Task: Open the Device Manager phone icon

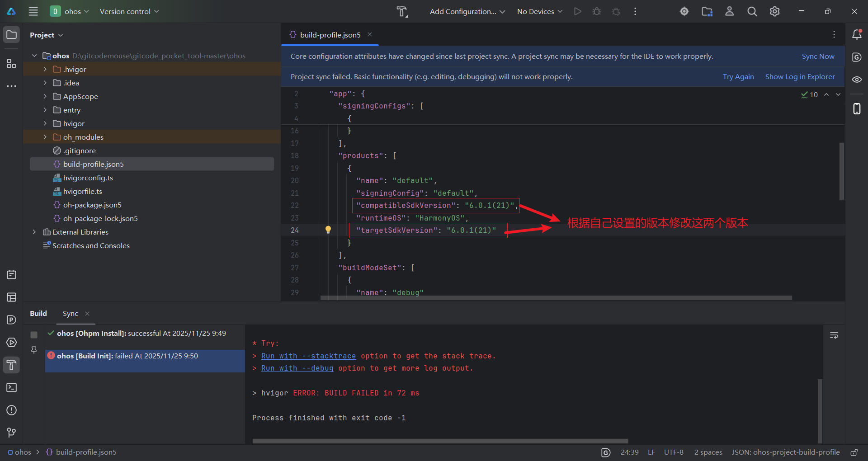Action: pyautogui.click(x=857, y=108)
